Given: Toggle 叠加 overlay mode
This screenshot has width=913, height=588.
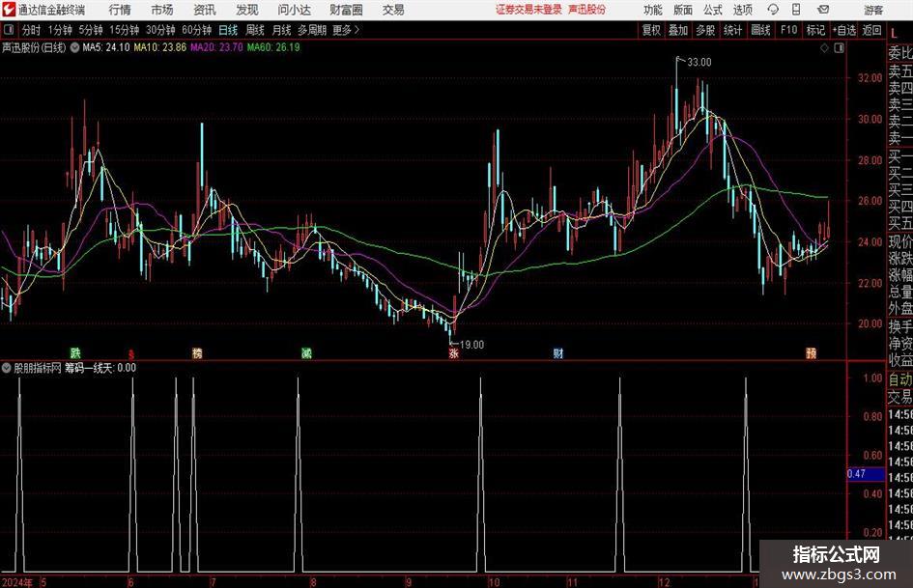Looking at the screenshot, I should pyautogui.click(x=678, y=30).
